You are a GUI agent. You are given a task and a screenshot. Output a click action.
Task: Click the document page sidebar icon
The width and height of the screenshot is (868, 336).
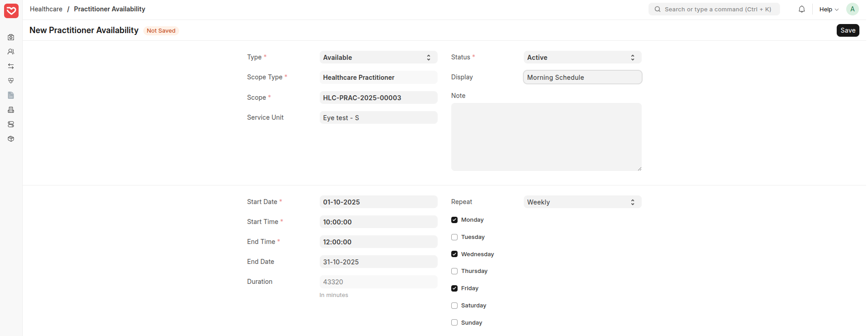[11, 95]
